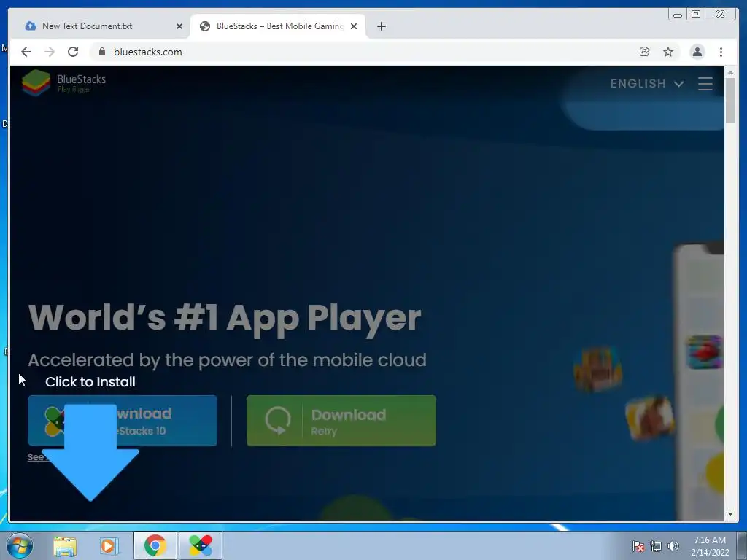
Task: Open the Windows Start menu
Action: 20,545
